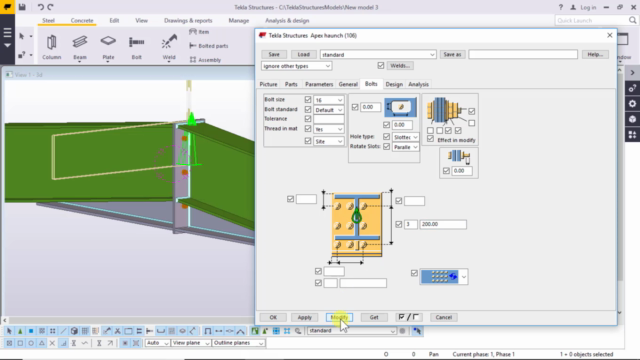Toggle the checkbox beside the 200.00 spacing field
This screenshot has width=640, height=360.
(x=399, y=224)
